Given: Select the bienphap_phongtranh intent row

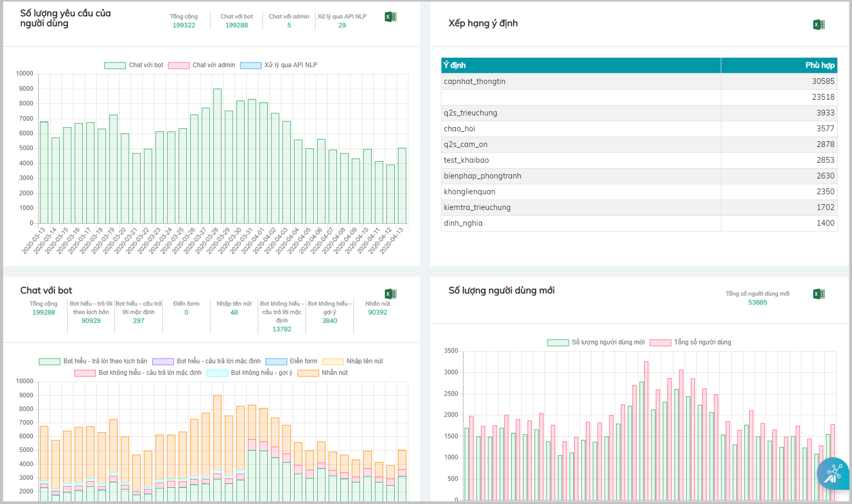Looking at the screenshot, I should click(639, 176).
